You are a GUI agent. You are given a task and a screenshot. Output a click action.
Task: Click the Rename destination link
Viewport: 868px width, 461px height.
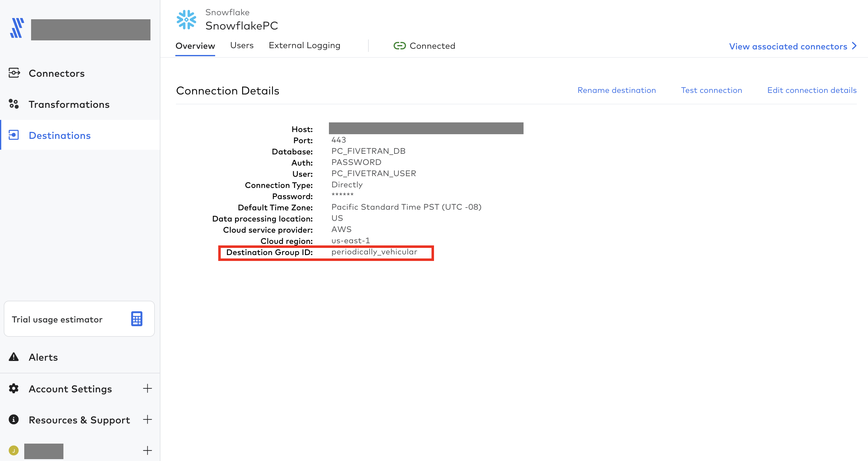click(x=616, y=90)
